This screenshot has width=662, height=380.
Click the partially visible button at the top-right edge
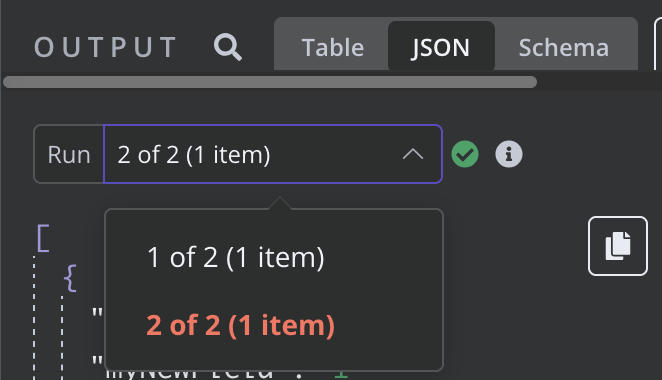(x=658, y=44)
